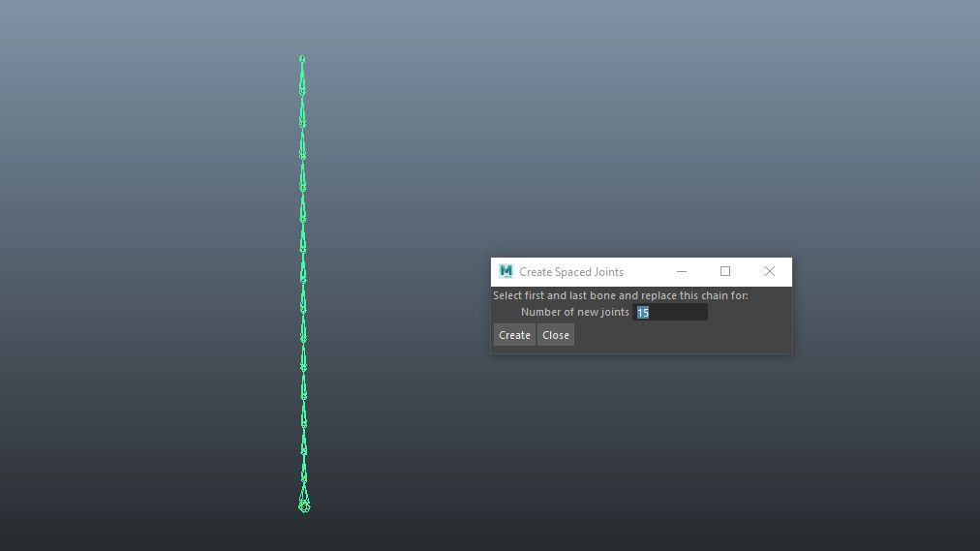Click the 'Create Spaced Joints' window title
Image resolution: width=980 pixels, height=551 pixels.
571,272
